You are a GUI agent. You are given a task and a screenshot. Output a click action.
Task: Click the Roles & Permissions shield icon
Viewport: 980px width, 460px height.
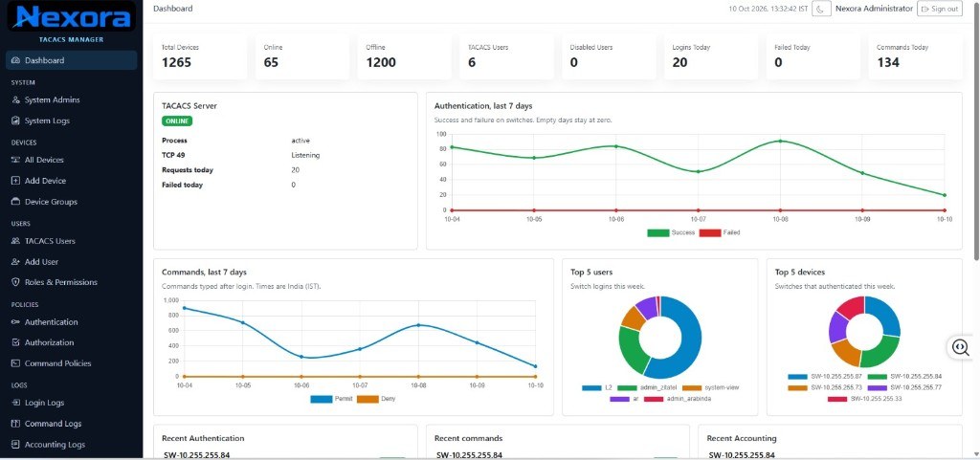[x=15, y=282]
